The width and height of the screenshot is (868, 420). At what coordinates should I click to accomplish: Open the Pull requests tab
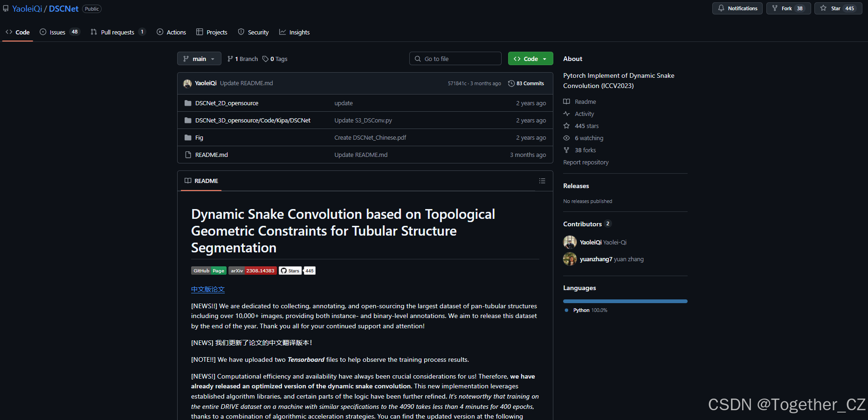[x=117, y=32]
